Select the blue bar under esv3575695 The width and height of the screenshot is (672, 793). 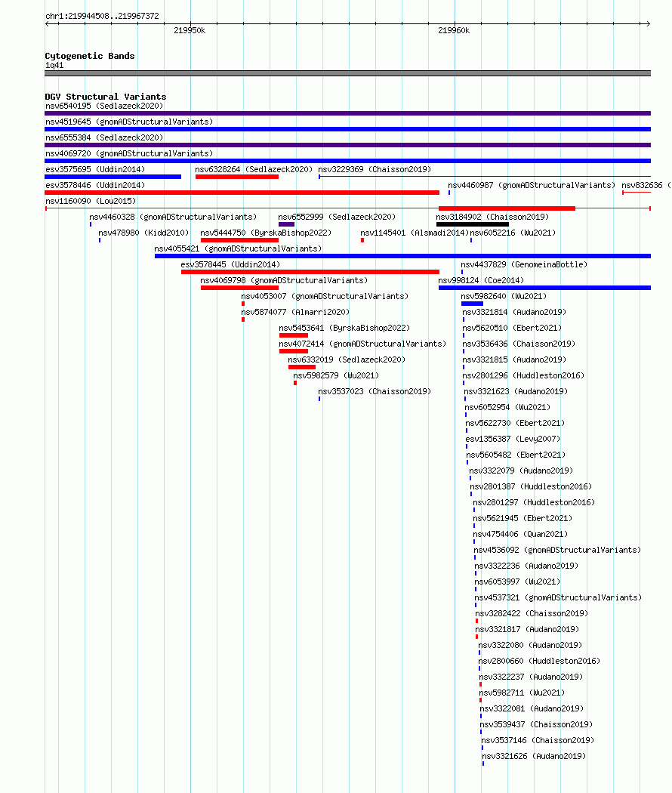click(x=113, y=177)
